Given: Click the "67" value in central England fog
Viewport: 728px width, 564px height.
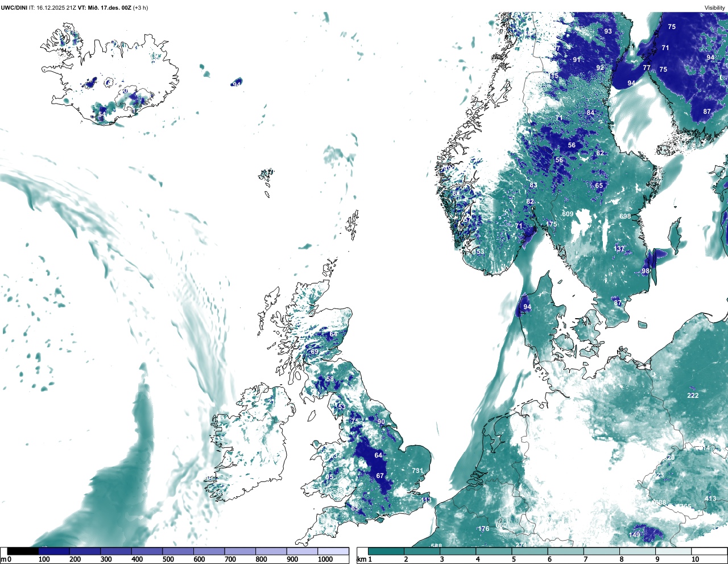Looking at the screenshot, I should [380, 476].
